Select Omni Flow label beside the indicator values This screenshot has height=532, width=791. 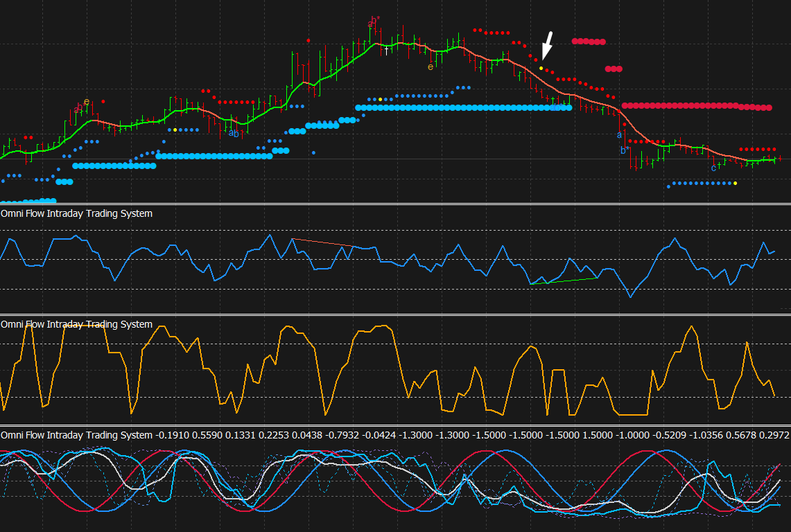point(77,435)
